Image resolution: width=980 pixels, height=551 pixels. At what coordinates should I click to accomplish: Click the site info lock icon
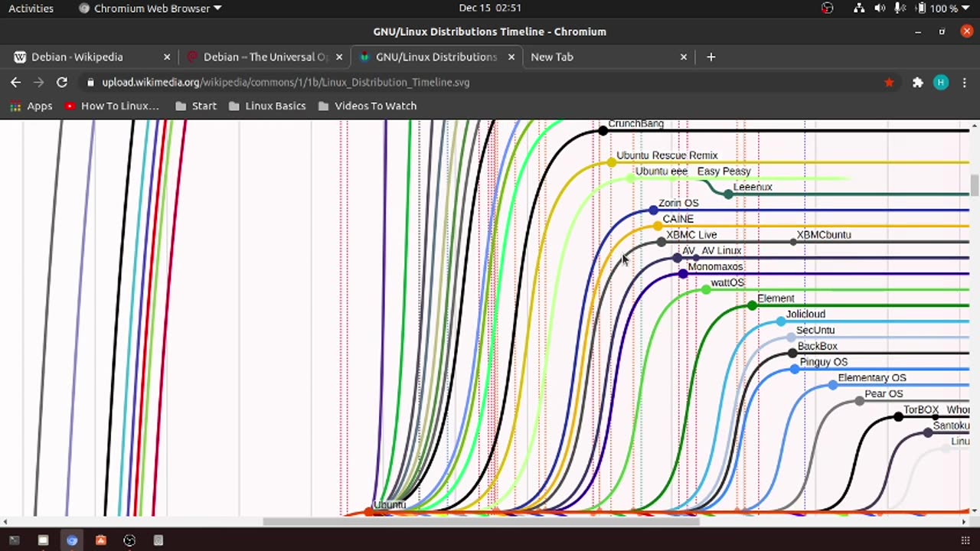point(90,82)
